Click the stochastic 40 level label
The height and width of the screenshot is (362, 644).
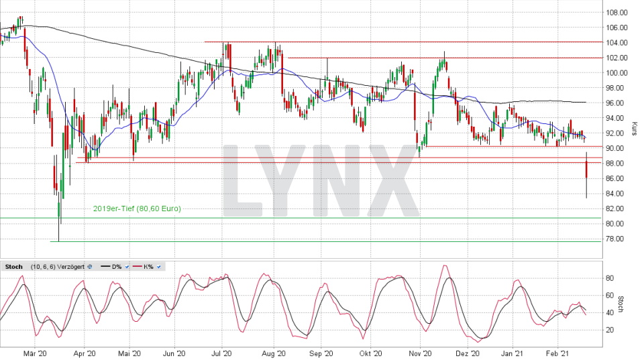[610, 313]
